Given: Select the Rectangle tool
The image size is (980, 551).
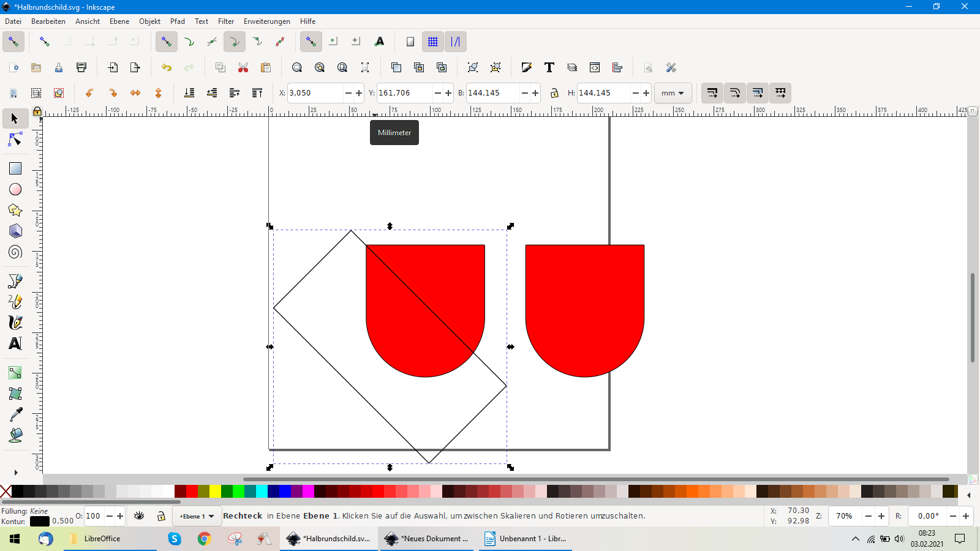Looking at the screenshot, I should [x=15, y=168].
